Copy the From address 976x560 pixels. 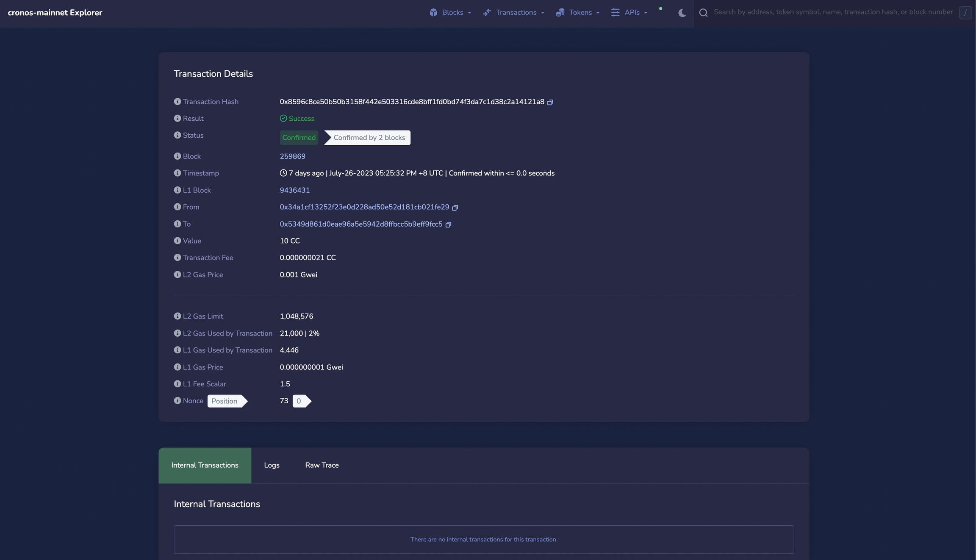click(455, 208)
